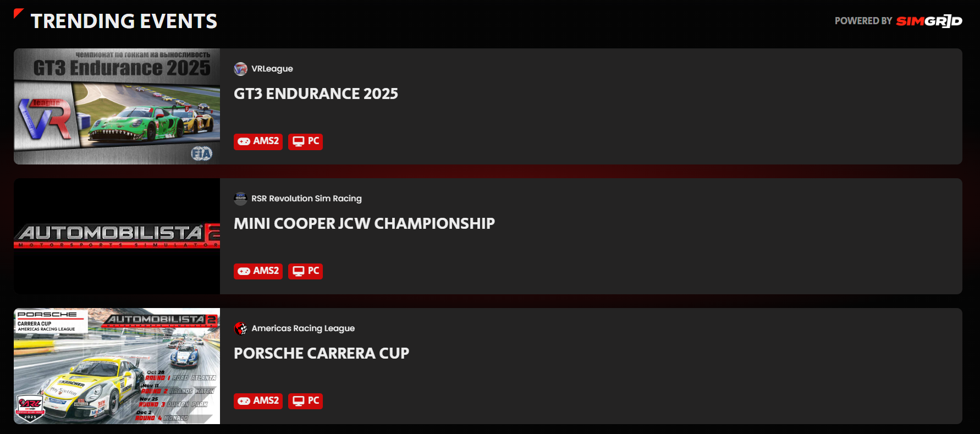
Task: Select the Porsche Carrera Cup poster thumbnail
Action: [117, 366]
